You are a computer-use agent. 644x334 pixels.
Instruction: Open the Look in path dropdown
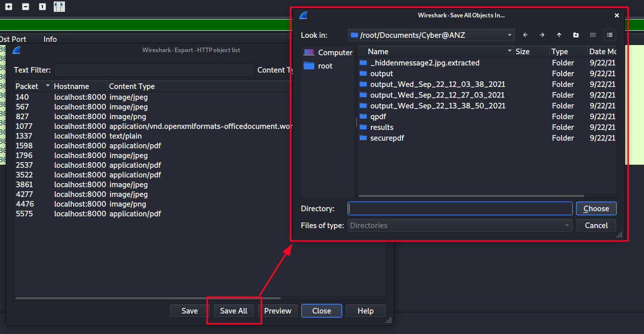coord(509,35)
